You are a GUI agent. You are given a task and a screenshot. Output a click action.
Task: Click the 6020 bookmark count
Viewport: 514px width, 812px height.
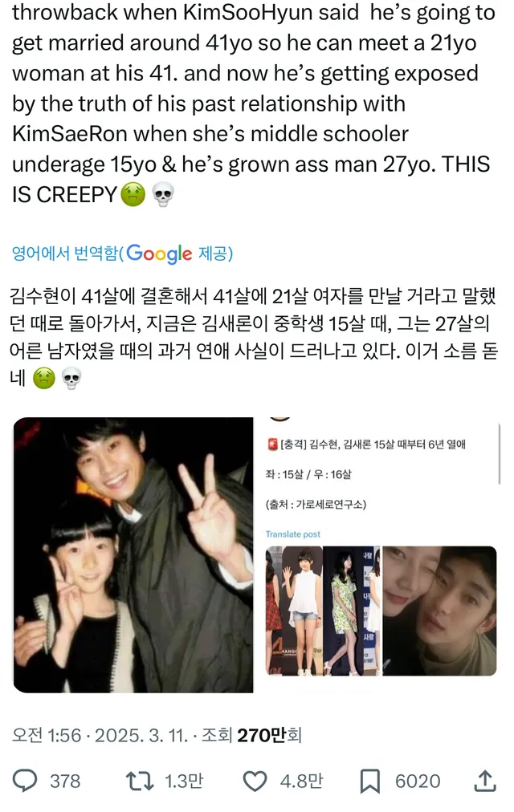click(x=418, y=781)
